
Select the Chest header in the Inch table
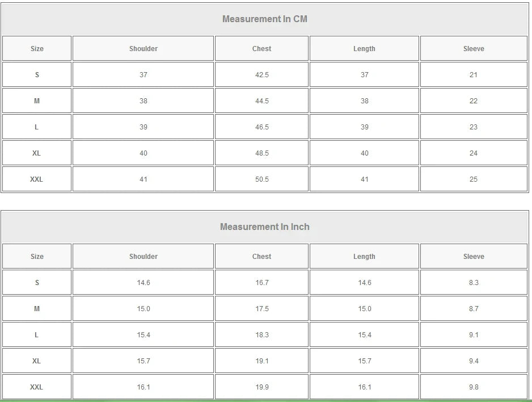pyautogui.click(x=261, y=257)
